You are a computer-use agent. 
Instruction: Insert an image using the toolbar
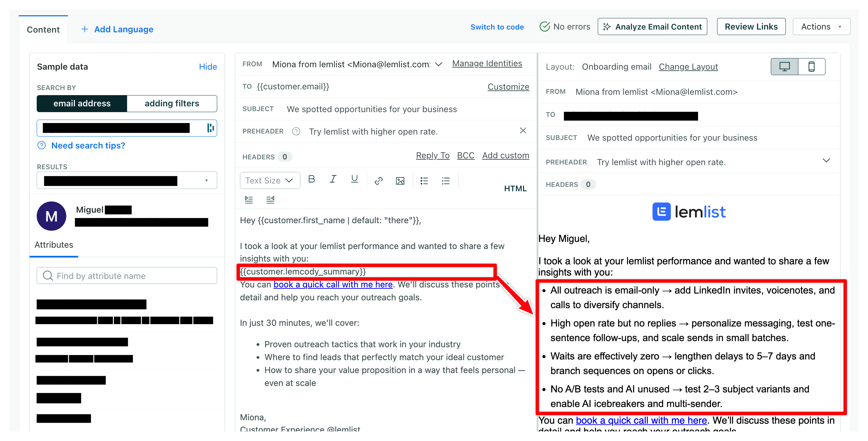[x=400, y=181]
